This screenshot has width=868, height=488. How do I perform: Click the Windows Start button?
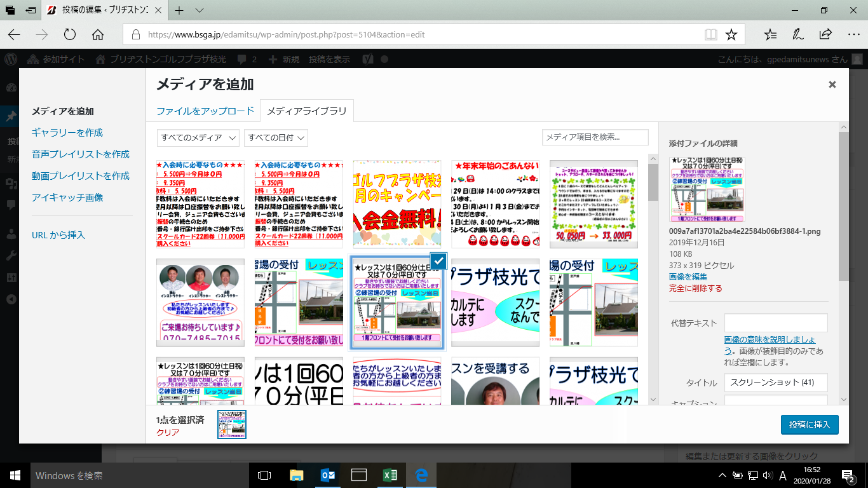pos(15,475)
